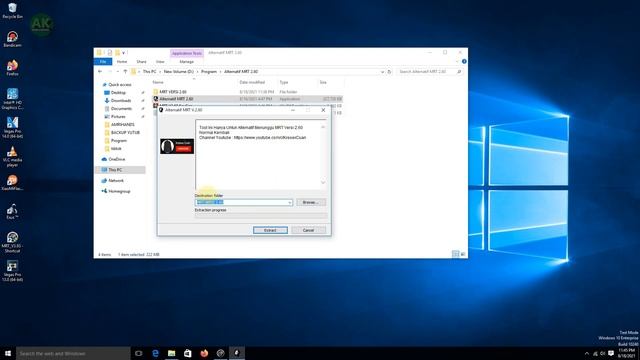Open the recent locations dropdown arrow

[118, 71]
